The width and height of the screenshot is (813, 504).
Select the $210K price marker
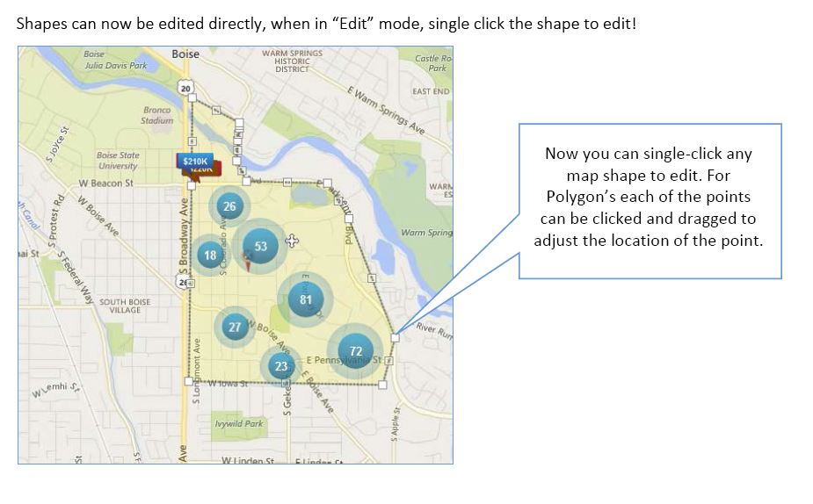tap(195, 161)
